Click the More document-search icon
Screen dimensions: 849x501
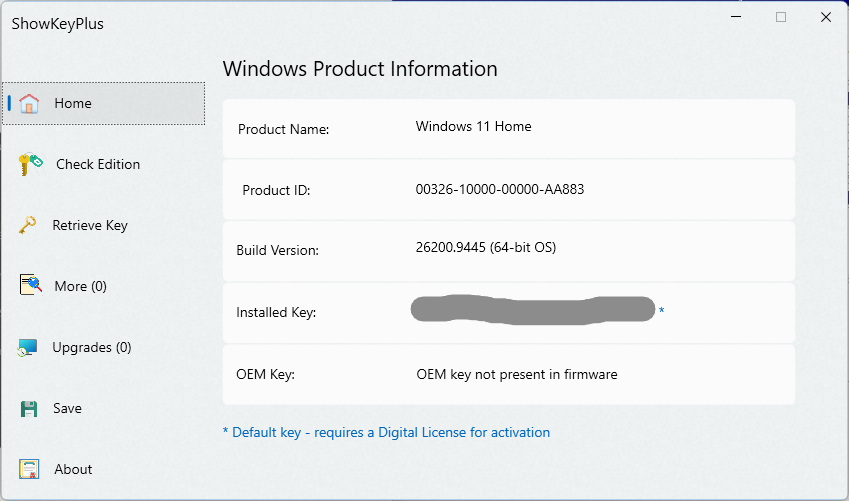click(30, 285)
